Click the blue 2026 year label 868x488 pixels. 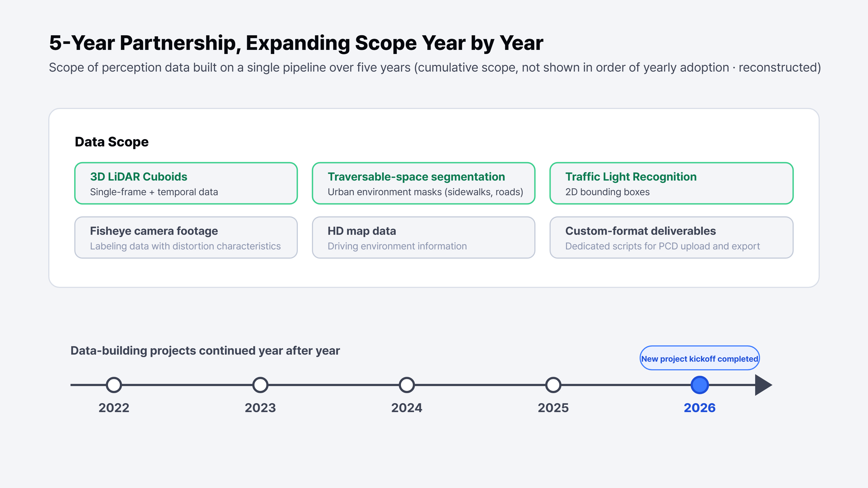tap(700, 408)
